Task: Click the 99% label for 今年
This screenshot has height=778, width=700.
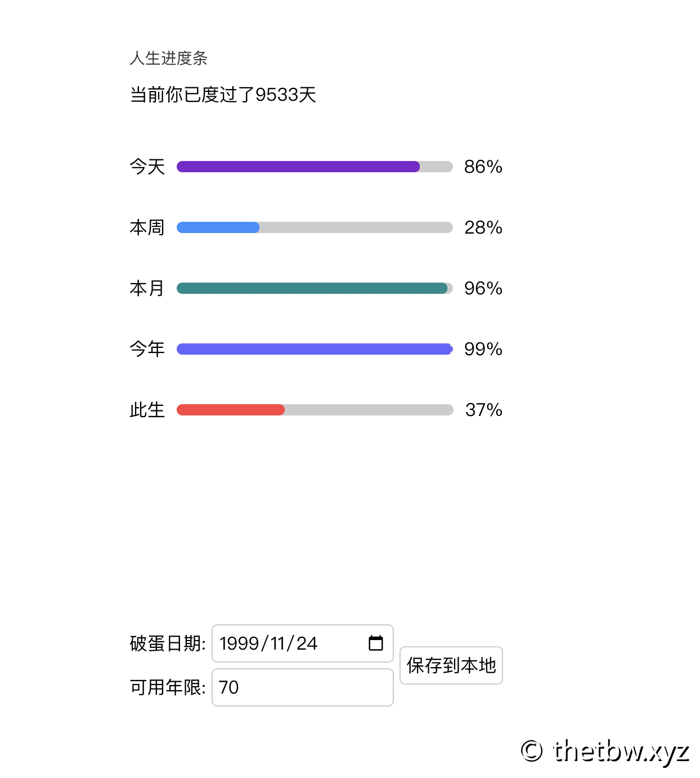Action: click(483, 349)
